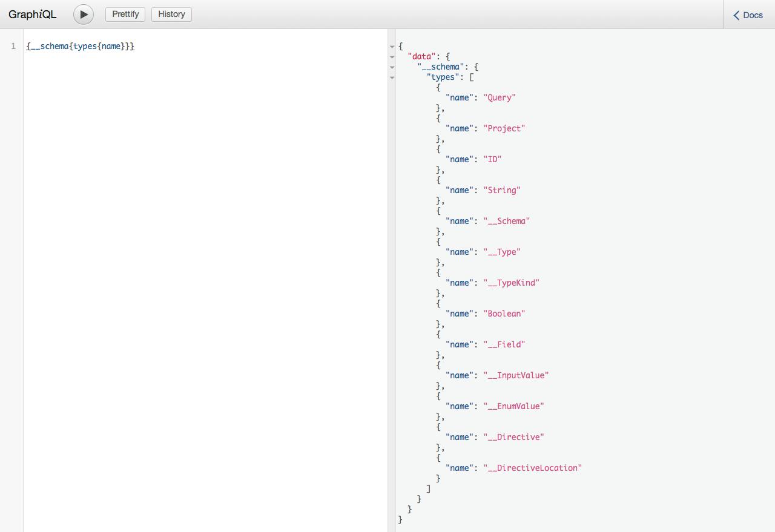
Task: Click the Prettify button
Action: tap(125, 15)
